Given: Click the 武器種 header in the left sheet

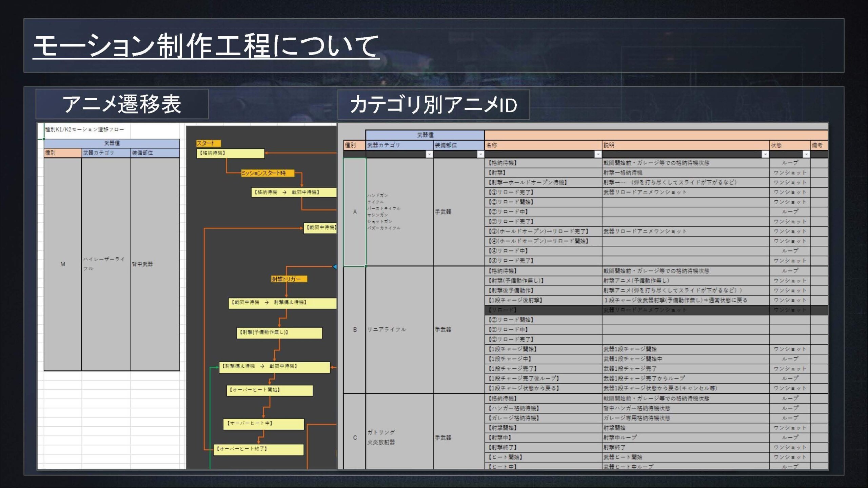Looking at the screenshot, I should point(112,143).
